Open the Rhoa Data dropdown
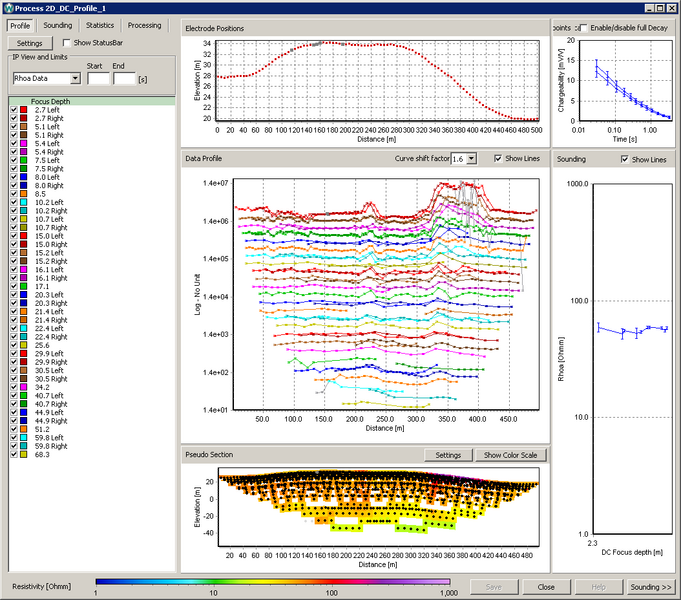The height and width of the screenshot is (600, 681). [75, 78]
